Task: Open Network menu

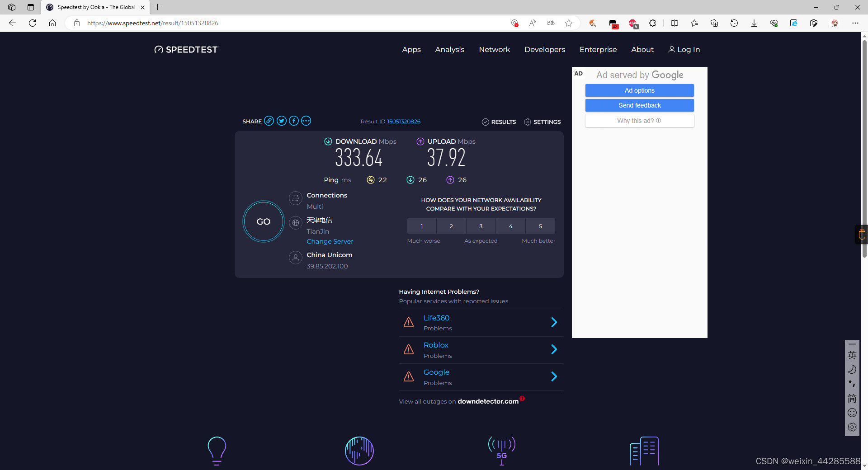Action: [494, 49]
